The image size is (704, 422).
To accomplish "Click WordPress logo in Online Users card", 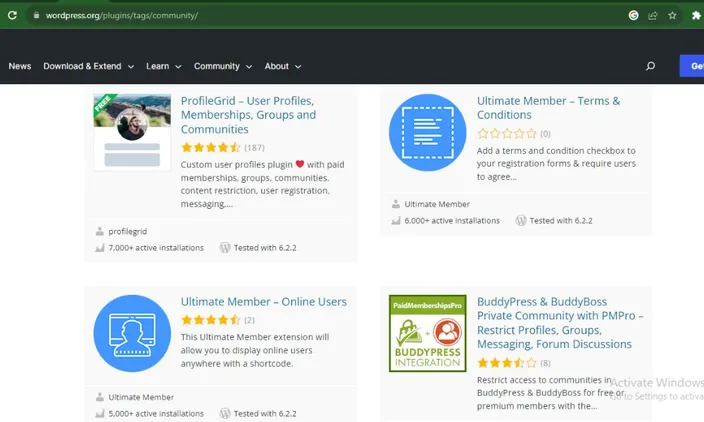I will point(224,413).
